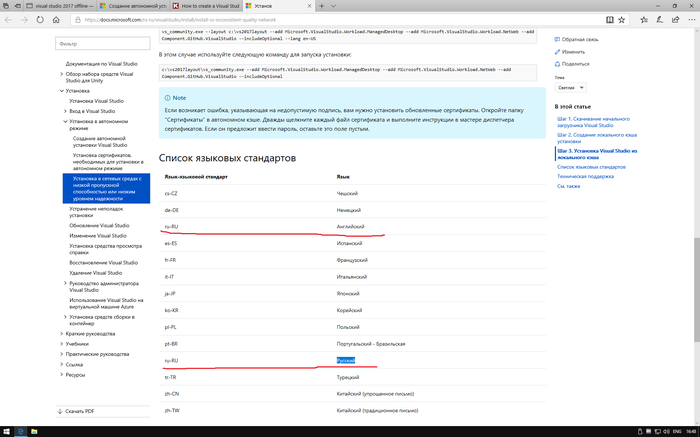This screenshot has height=437, width=700.
Task: Open 'Установка Visual Studio' tree item
Action: click(96, 101)
